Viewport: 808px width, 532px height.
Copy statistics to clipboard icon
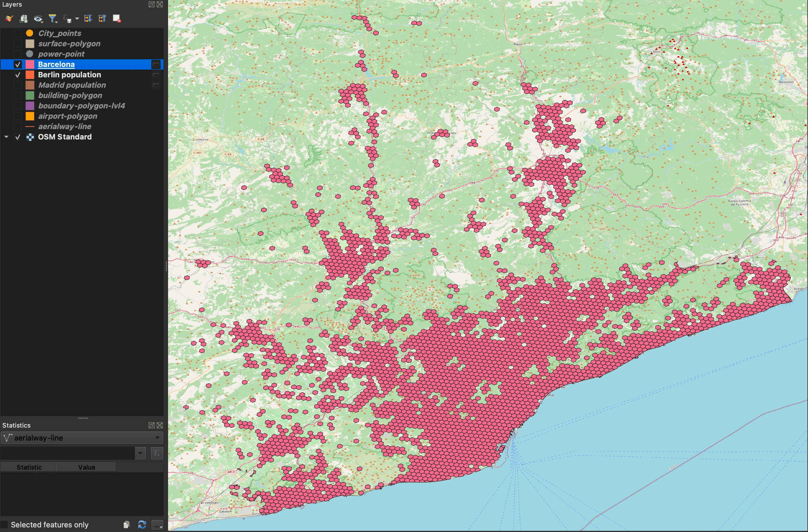coord(126,525)
